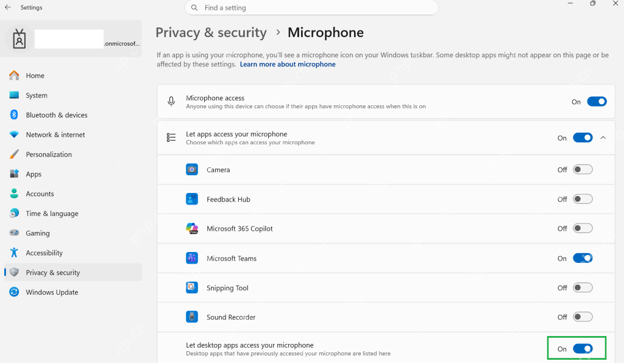
Task: Click the app list icon beside Let apps access
Action: 171,138
